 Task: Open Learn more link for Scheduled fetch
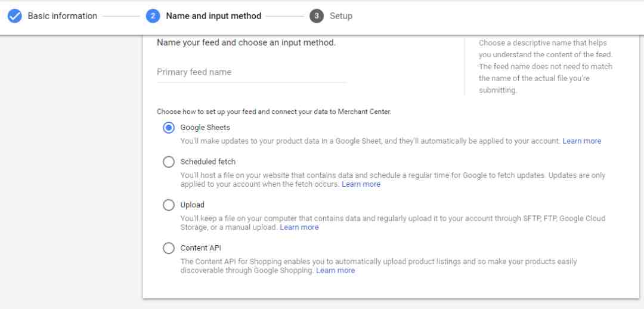point(361,184)
